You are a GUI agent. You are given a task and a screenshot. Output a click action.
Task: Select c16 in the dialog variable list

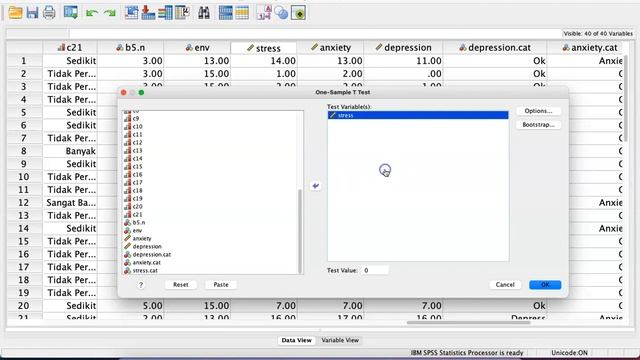click(137, 175)
